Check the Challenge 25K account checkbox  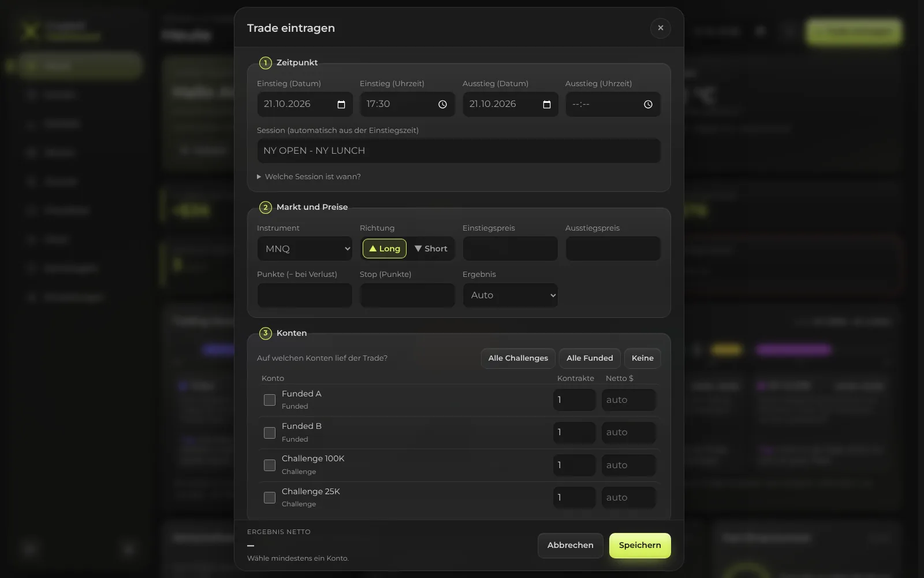(x=270, y=498)
